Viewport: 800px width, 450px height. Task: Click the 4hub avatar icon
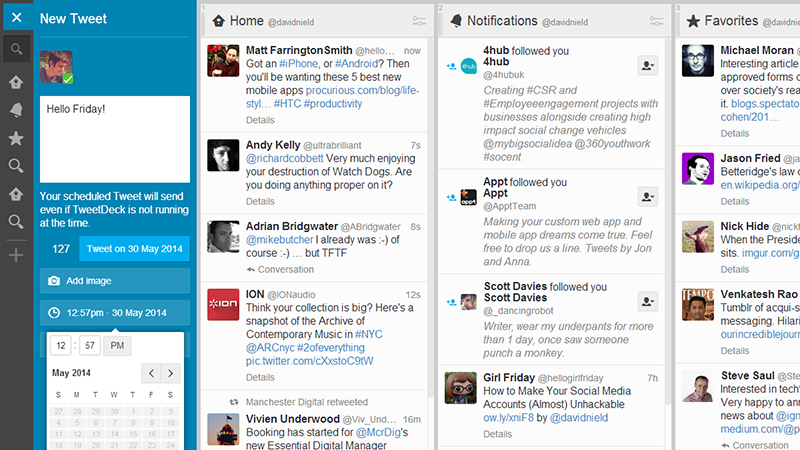point(468,66)
